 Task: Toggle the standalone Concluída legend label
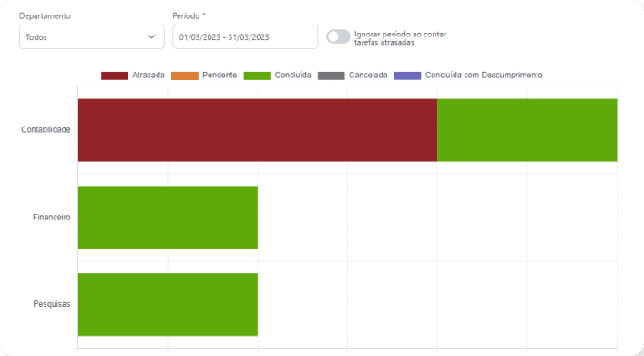(292, 76)
